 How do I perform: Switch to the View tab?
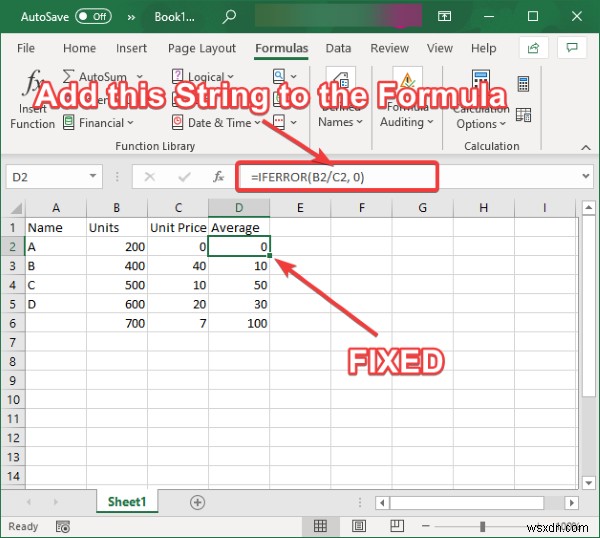coord(440,48)
